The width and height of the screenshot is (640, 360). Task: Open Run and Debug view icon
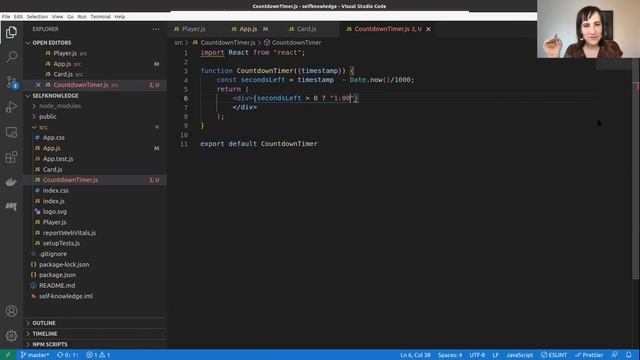pyautogui.click(x=11, y=107)
